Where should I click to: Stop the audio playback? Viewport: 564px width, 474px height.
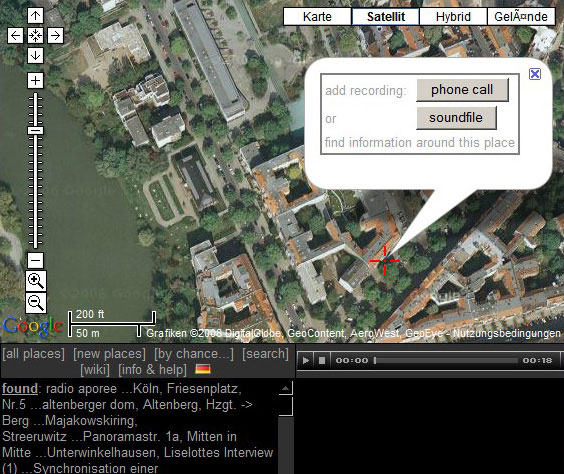pyautogui.click(x=322, y=360)
